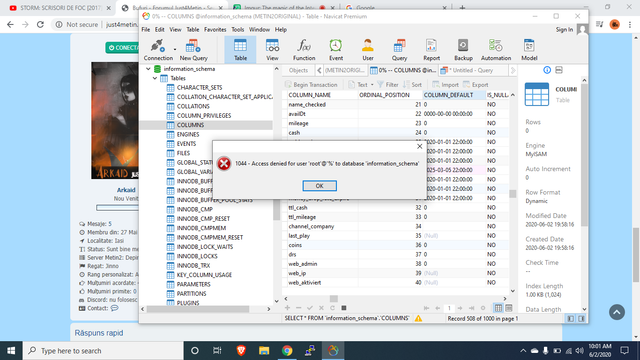This screenshot has width=640, height=360.
Task: Click the Export button
Action: (x=476, y=84)
